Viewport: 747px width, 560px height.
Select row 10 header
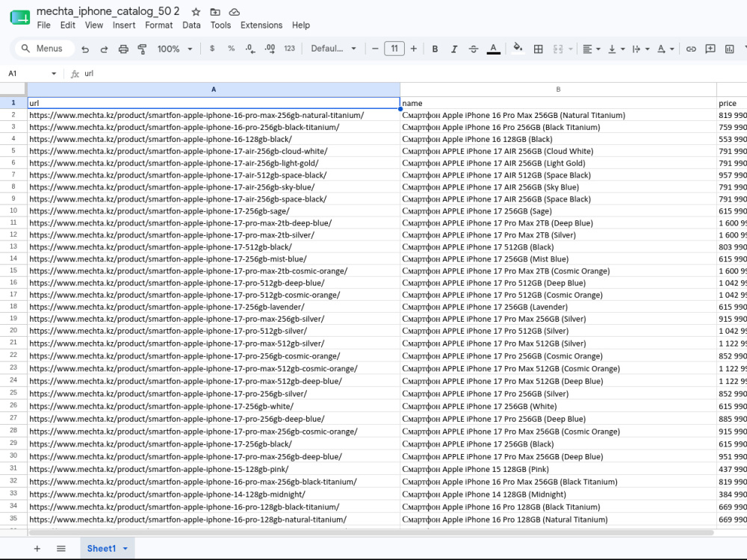pos(13,211)
